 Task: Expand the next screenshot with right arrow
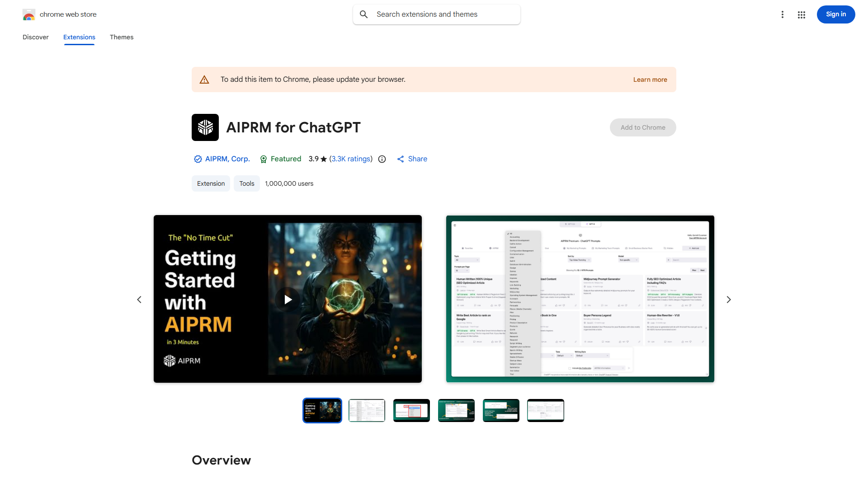(728, 299)
